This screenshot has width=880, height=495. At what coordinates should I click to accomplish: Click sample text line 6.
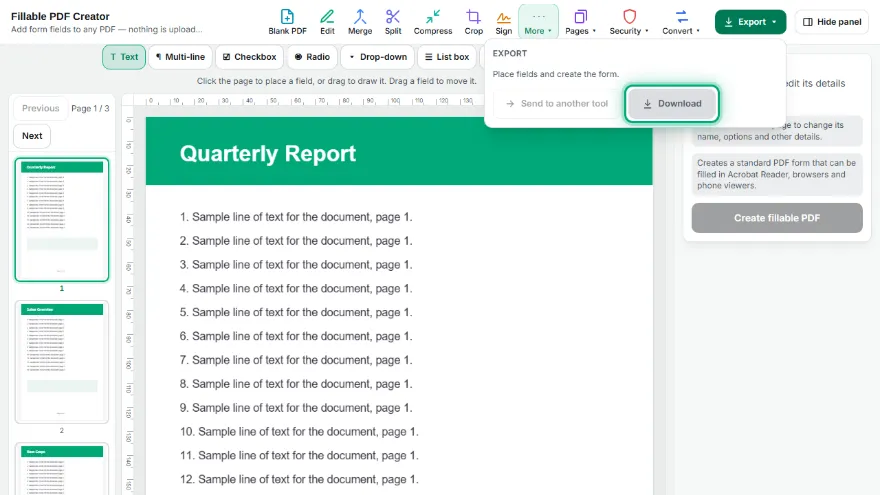[x=296, y=336]
